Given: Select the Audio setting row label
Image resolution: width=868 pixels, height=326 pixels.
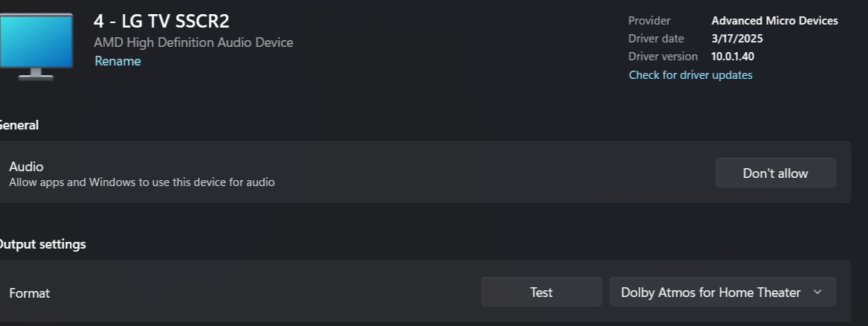Looking at the screenshot, I should [26, 167].
